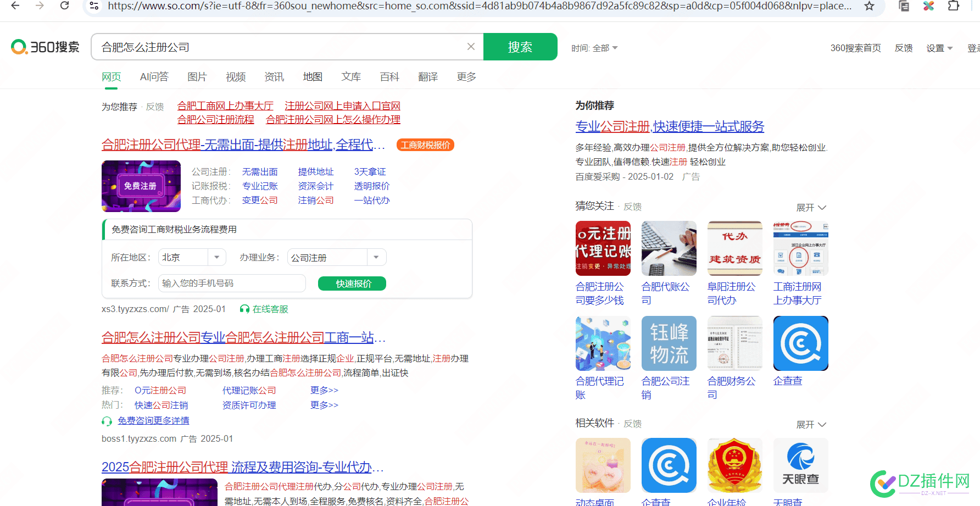Switch to the 资讯 tab
The height and width of the screenshot is (506, 980).
click(274, 77)
